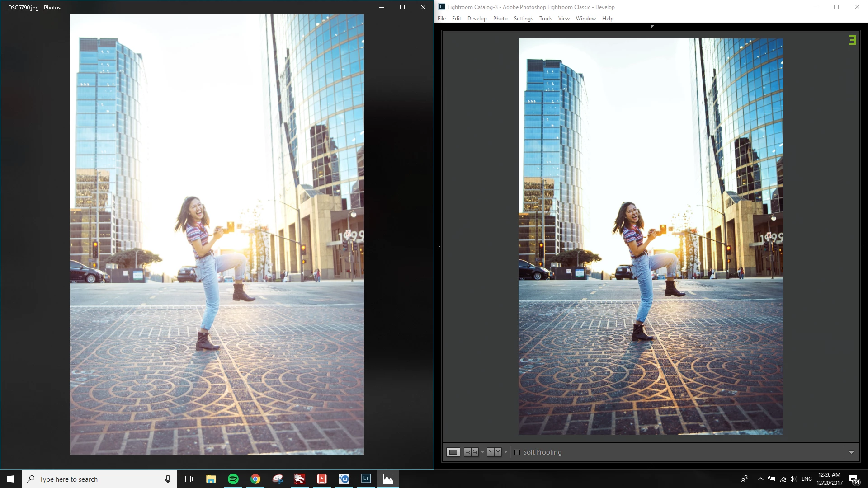This screenshot has height=488, width=868.
Task: Show the filmstrip via the bottom edge arrow
Action: point(651,466)
